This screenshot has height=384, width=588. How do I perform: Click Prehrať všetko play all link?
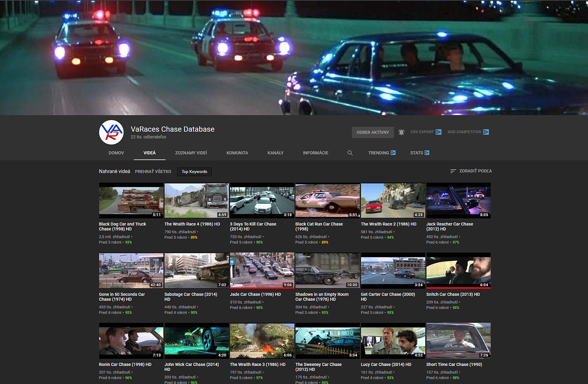tap(153, 172)
